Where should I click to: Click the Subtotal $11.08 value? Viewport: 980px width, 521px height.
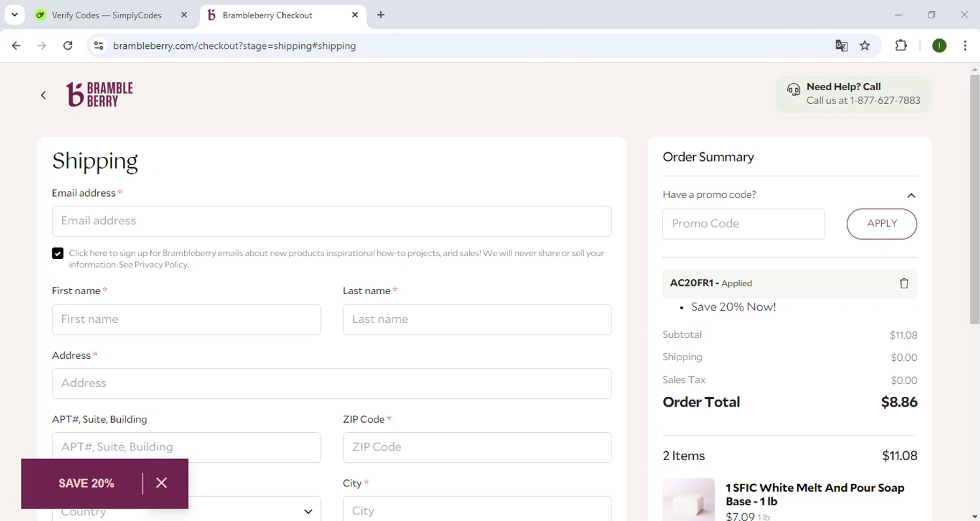[x=904, y=335]
